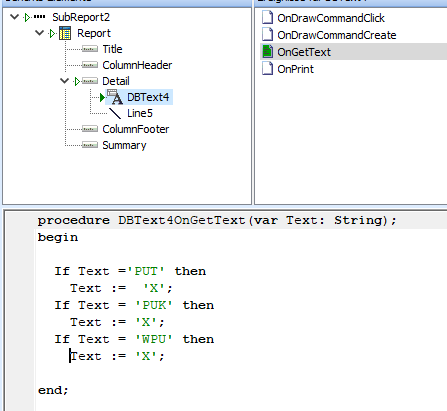Click the Title band icon
Viewport: 447px width, 411px height.
90,49
